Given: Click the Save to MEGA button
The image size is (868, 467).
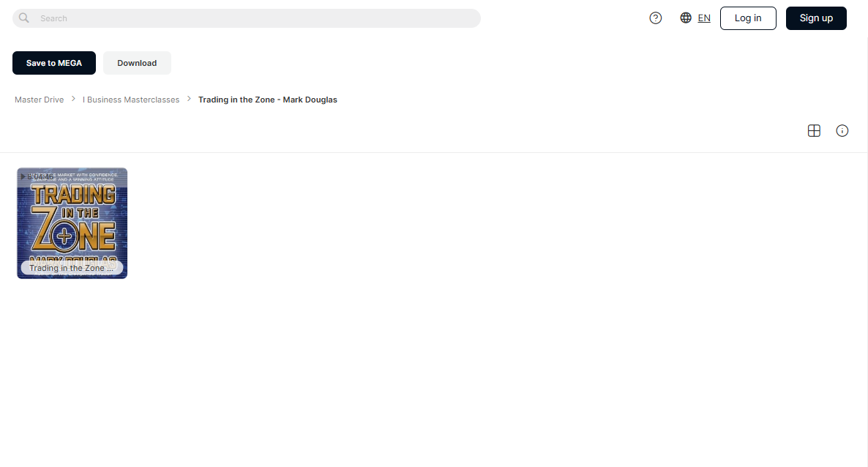Looking at the screenshot, I should [x=54, y=63].
